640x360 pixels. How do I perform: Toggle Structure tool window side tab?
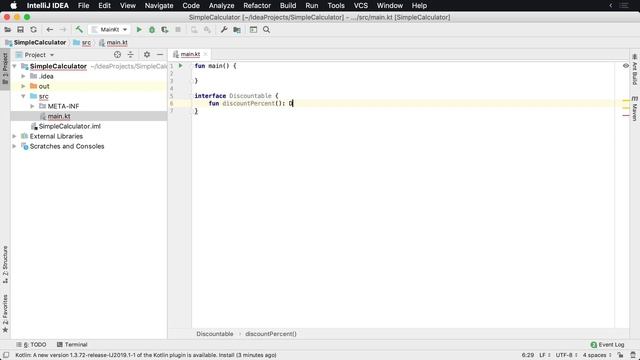[5, 264]
